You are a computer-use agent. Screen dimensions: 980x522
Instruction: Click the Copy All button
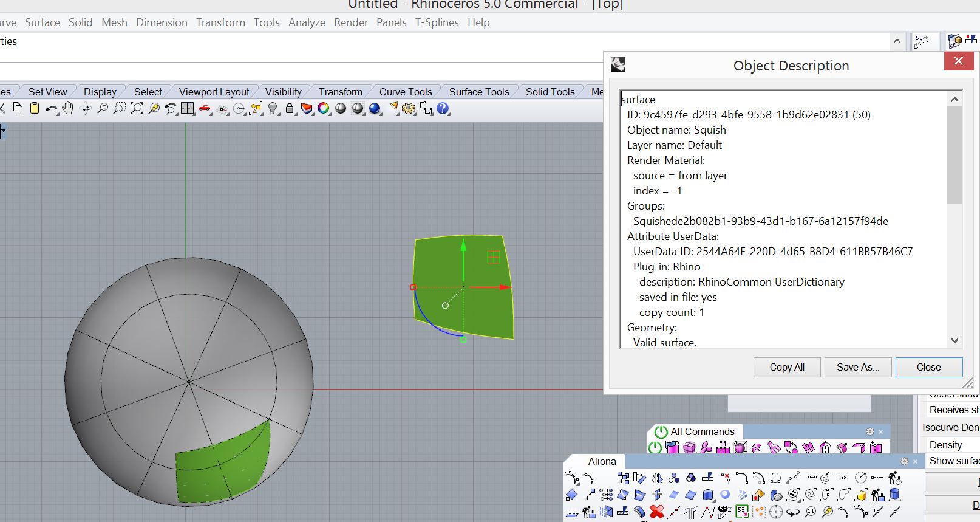786,367
